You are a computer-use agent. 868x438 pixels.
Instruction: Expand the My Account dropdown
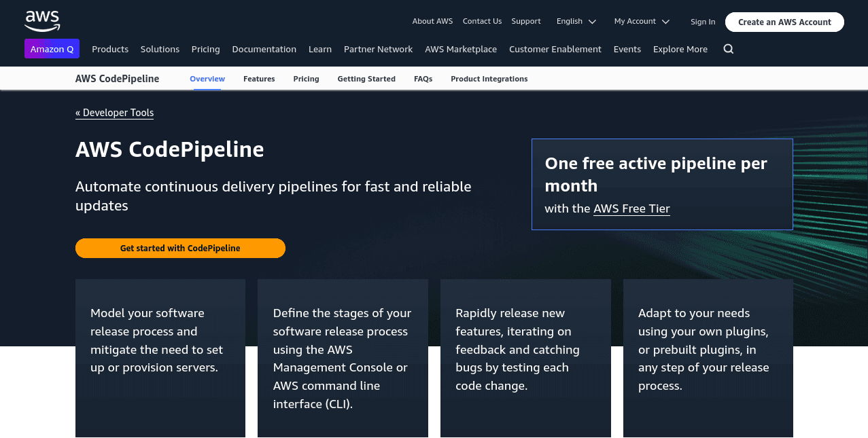tap(642, 21)
